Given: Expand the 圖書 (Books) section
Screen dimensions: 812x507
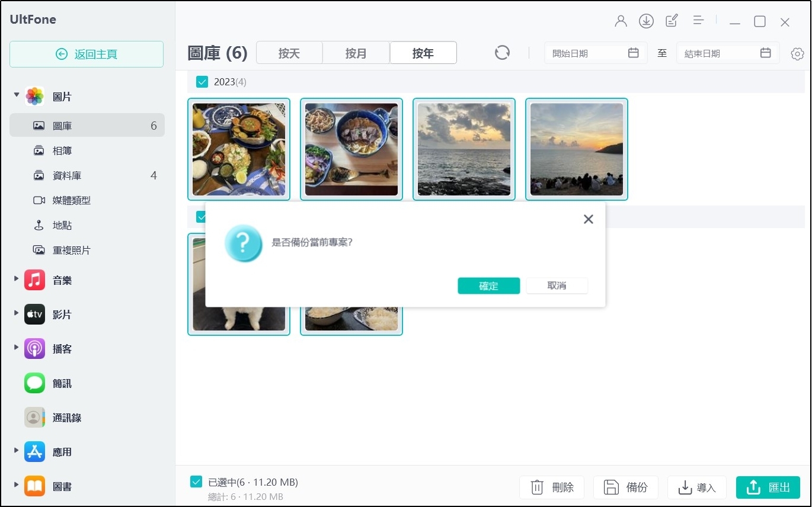Looking at the screenshot, I should pyautogui.click(x=15, y=486).
